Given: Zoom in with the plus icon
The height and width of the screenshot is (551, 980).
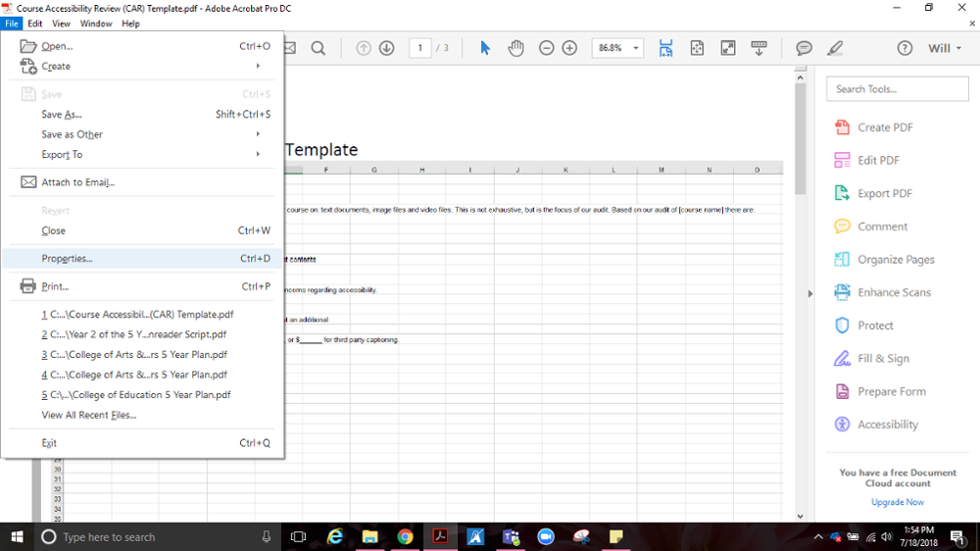Looking at the screenshot, I should pos(569,48).
